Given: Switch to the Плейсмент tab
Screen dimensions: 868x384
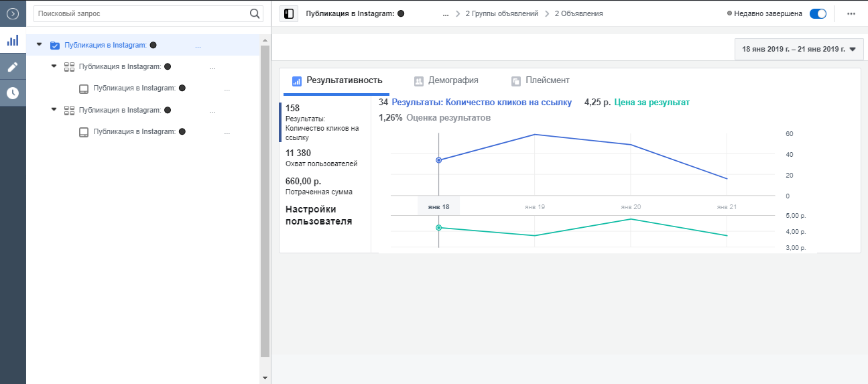Looking at the screenshot, I should pyautogui.click(x=540, y=80).
